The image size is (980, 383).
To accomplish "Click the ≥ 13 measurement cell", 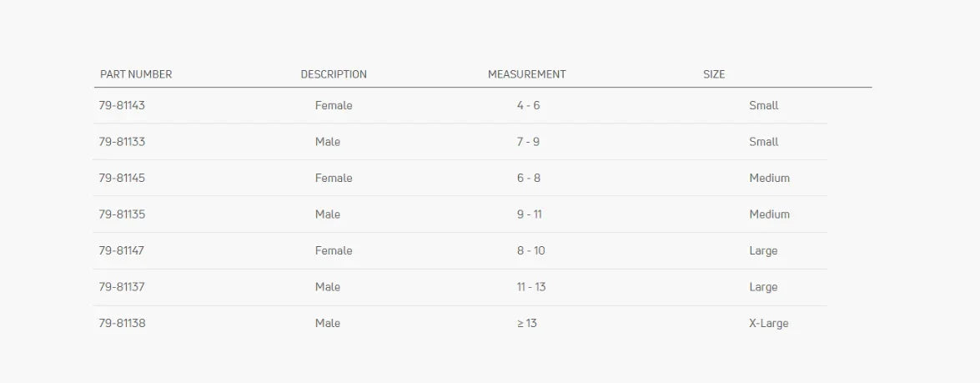I will click(526, 323).
